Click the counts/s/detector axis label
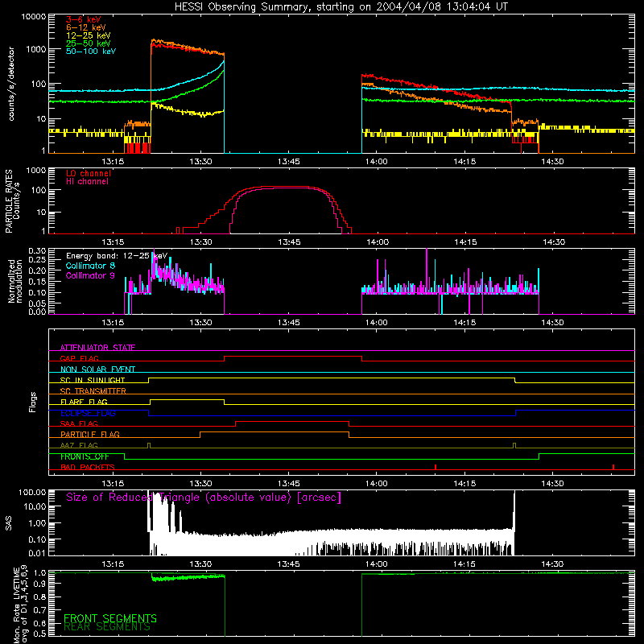Image resolution: width=644 pixels, height=644 pixels. 11,84
